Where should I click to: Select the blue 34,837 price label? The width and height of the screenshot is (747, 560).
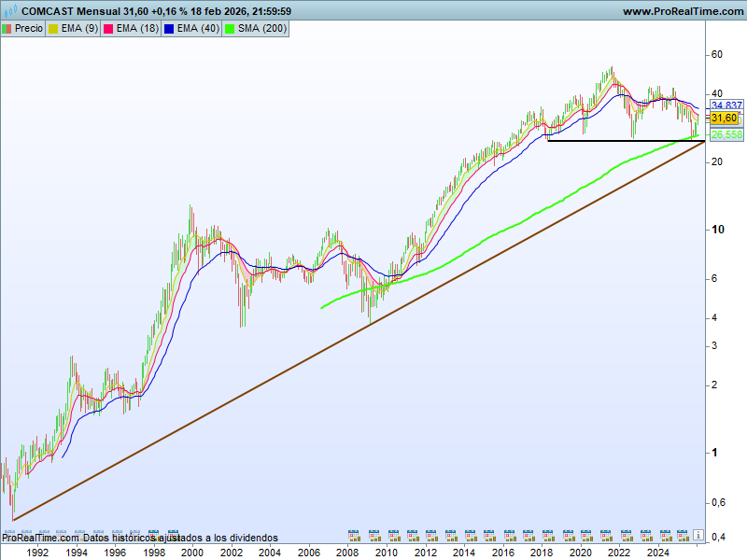point(726,105)
